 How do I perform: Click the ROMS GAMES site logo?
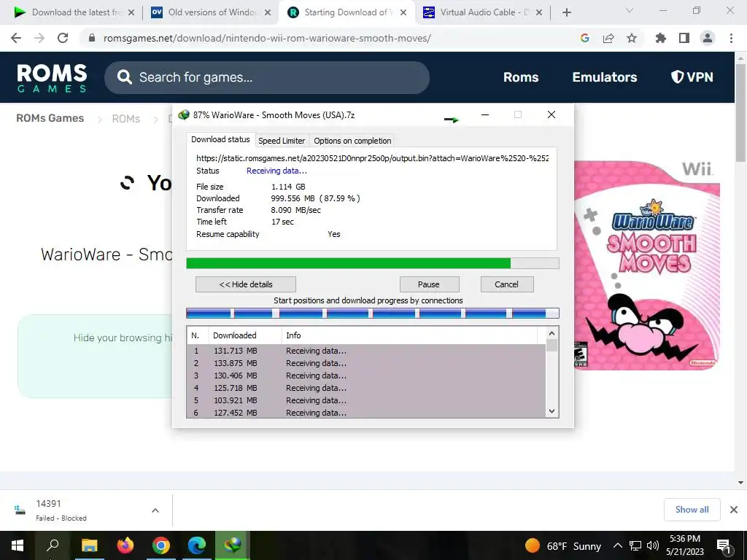52,77
